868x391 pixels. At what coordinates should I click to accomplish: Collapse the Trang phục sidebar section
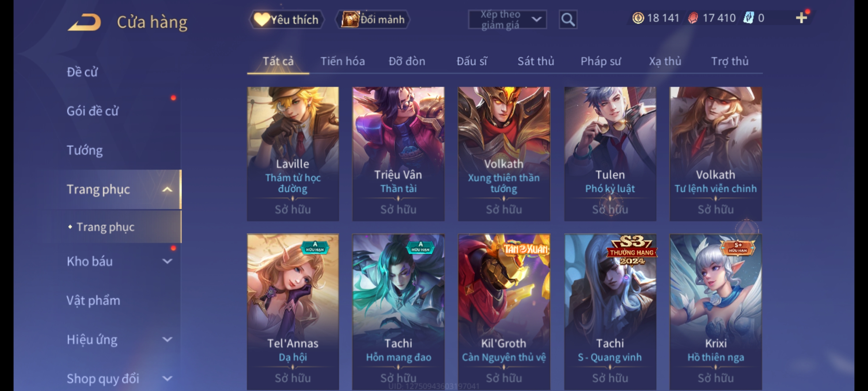point(167,189)
